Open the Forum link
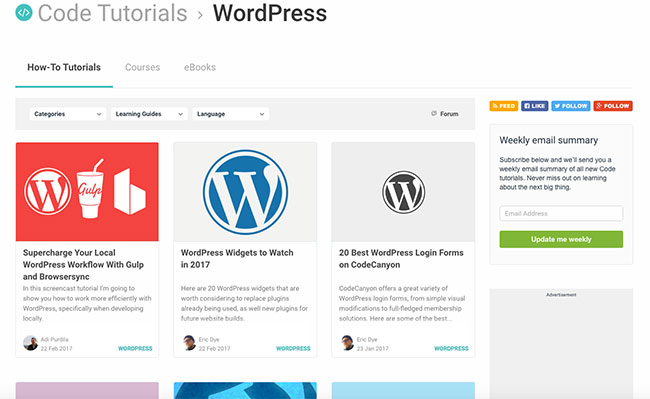Screen dimensions: 650x399 [x=449, y=114]
